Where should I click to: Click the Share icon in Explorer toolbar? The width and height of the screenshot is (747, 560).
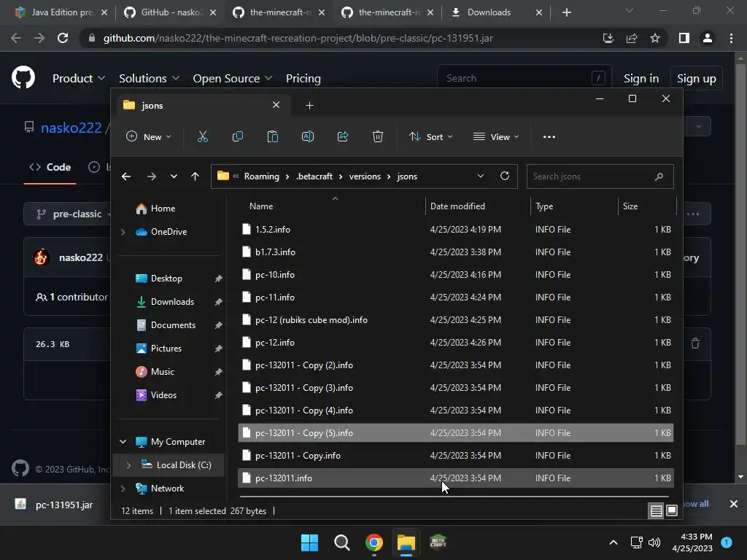343,136
